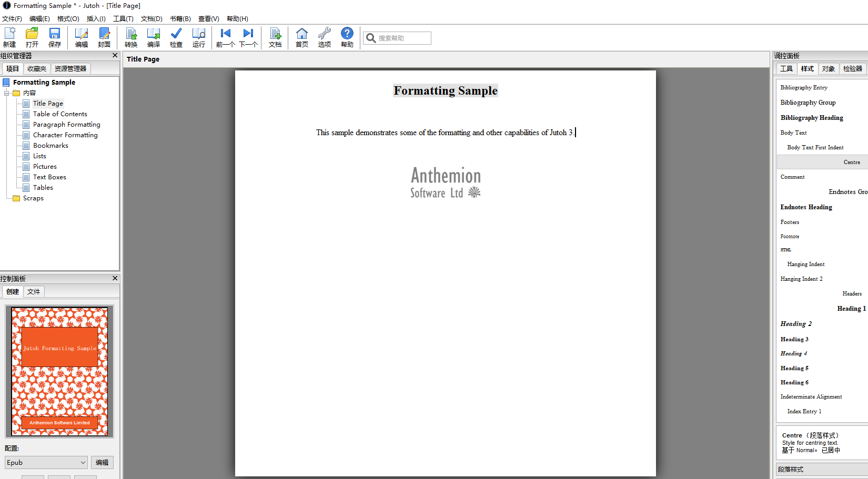
Task: Collapse the 内容 folder in the tree
Action: click(x=7, y=93)
